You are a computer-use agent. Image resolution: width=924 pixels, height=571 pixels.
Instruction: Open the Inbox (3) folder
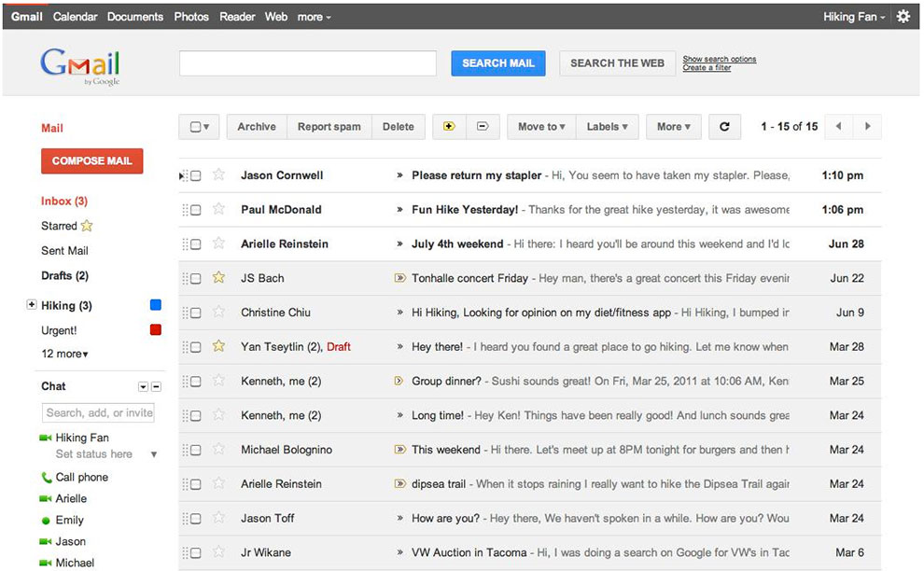pos(64,201)
